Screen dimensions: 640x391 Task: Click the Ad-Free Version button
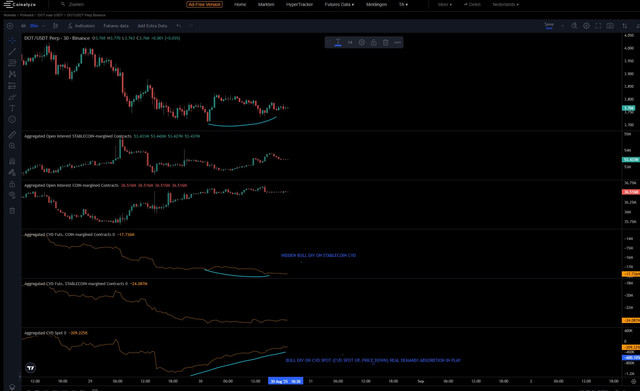click(204, 4)
